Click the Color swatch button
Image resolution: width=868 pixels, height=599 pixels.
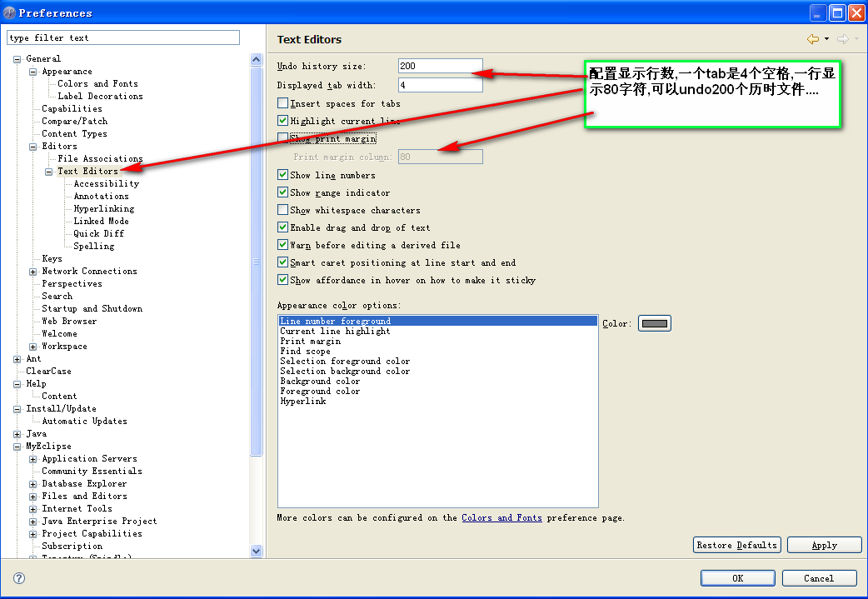[654, 323]
